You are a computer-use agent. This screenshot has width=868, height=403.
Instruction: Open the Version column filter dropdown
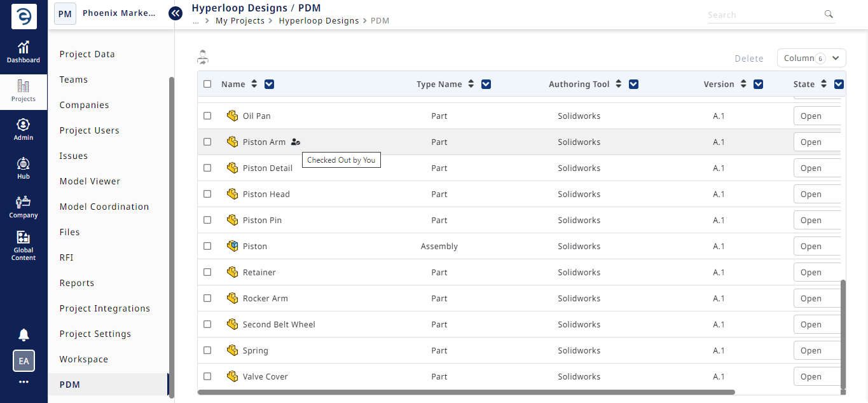coord(758,84)
